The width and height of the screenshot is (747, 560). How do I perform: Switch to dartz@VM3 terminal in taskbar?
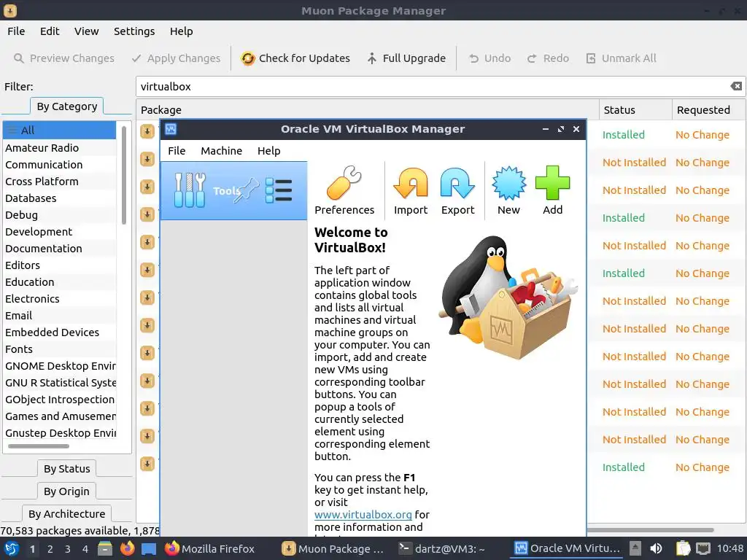(441, 548)
